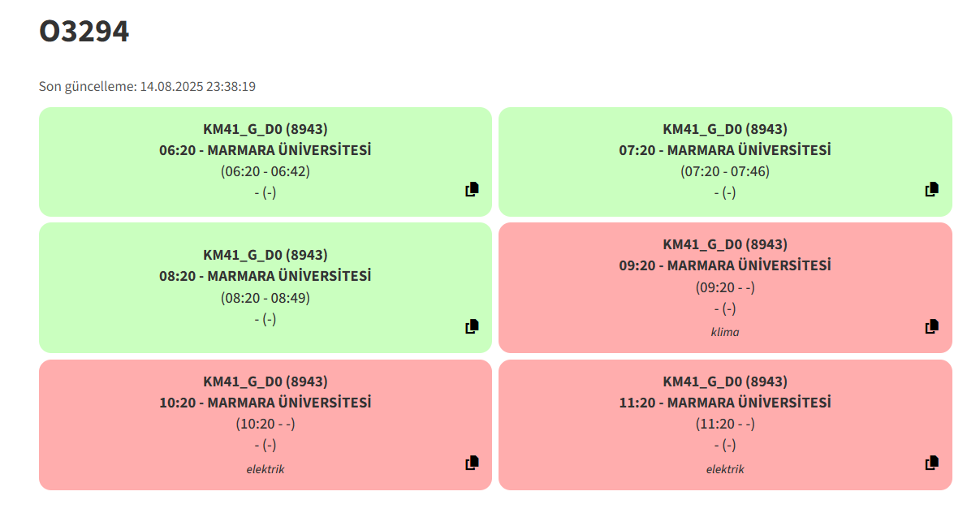Select the red 10:20 MARMARA ÜNİVERSİTESİ card
The image size is (980, 513).
266,425
